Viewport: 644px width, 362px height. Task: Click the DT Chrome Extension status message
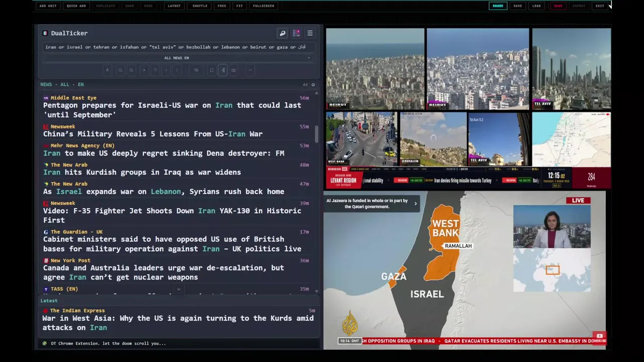pyautogui.click(x=108, y=343)
